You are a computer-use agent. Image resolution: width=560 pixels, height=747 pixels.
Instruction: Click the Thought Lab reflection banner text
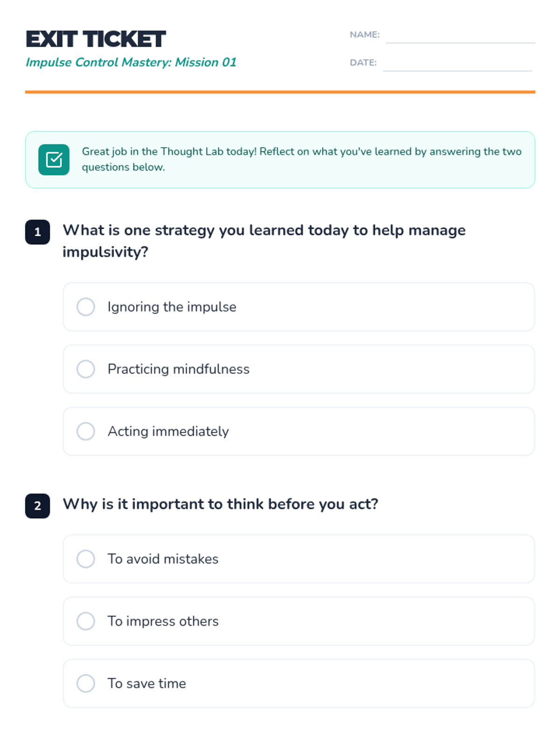301,159
